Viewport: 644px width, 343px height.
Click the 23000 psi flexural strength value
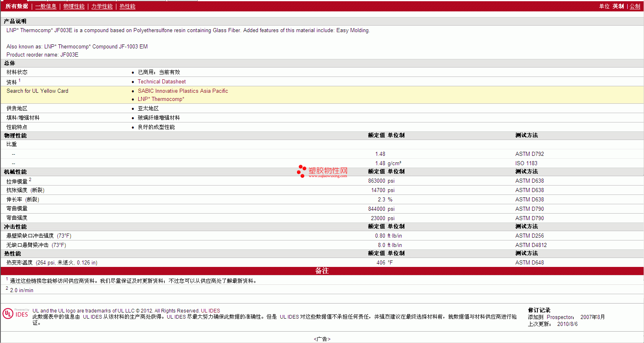tap(383, 218)
